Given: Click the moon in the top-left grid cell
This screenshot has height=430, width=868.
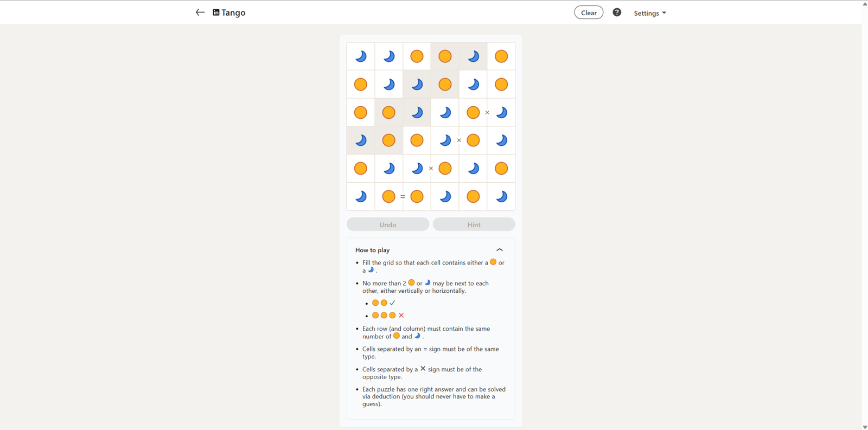Looking at the screenshot, I should (x=361, y=56).
